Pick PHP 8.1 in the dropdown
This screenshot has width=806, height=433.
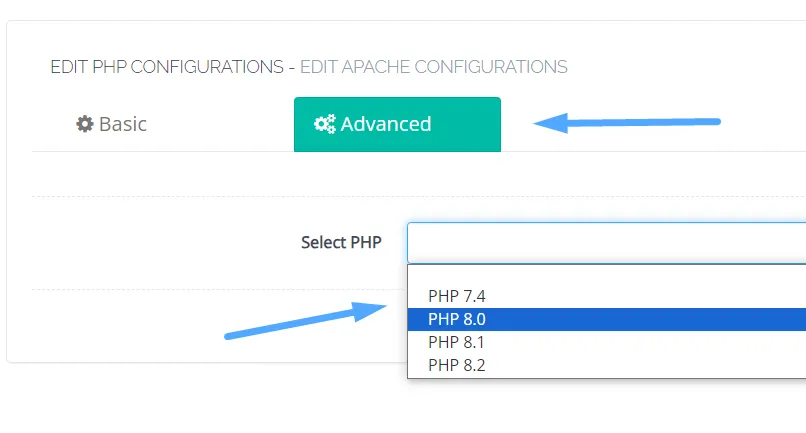[457, 342]
